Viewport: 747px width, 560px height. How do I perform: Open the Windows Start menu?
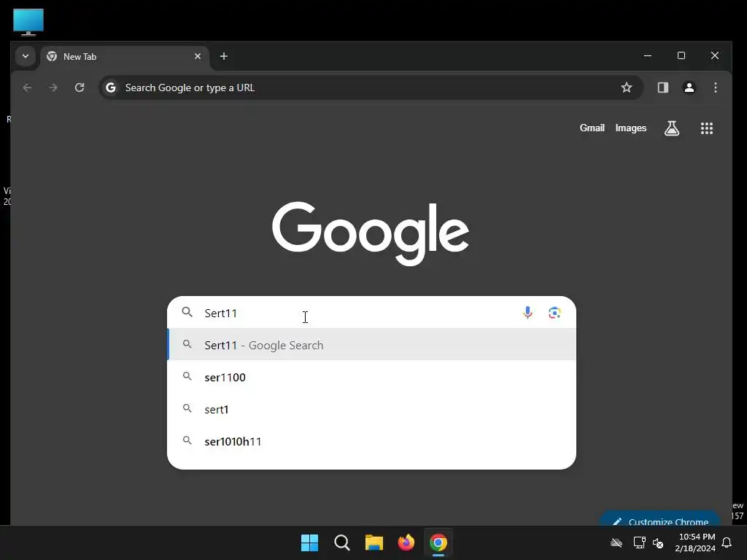(309, 542)
